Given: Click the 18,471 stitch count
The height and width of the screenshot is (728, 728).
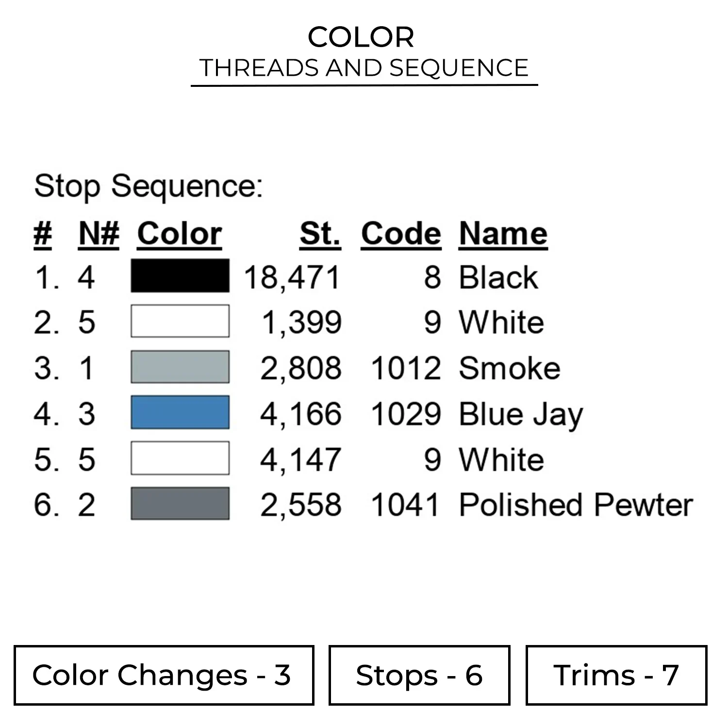Looking at the screenshot, I should pyautogui.click(x=292, y=278).
